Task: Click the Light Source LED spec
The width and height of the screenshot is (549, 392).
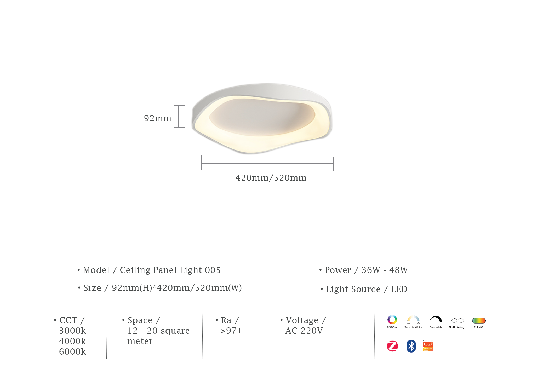Action: (366, 289)
